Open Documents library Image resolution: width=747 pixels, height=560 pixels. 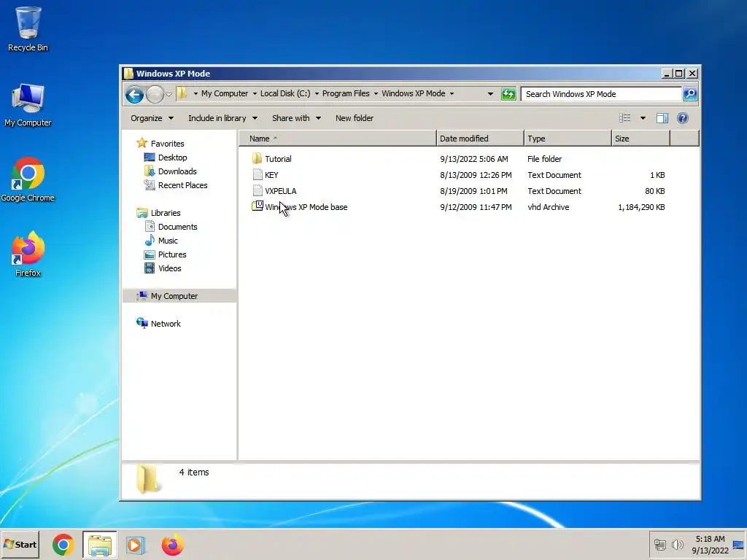click(177, 227)
